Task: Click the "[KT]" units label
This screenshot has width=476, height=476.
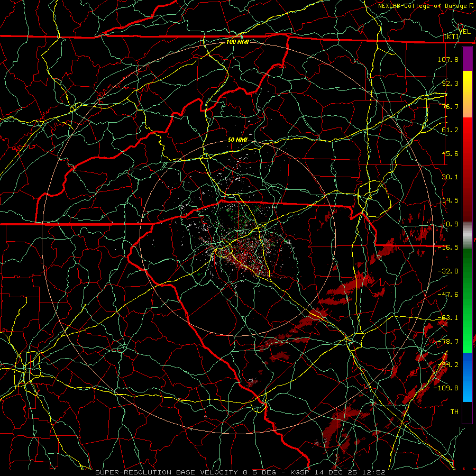Action: point(451,36)
